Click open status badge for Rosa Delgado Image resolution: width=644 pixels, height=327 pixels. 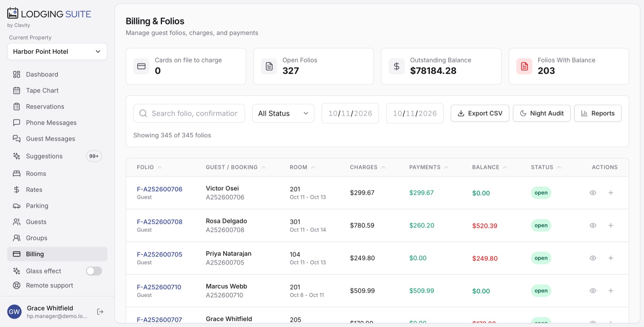541,226
